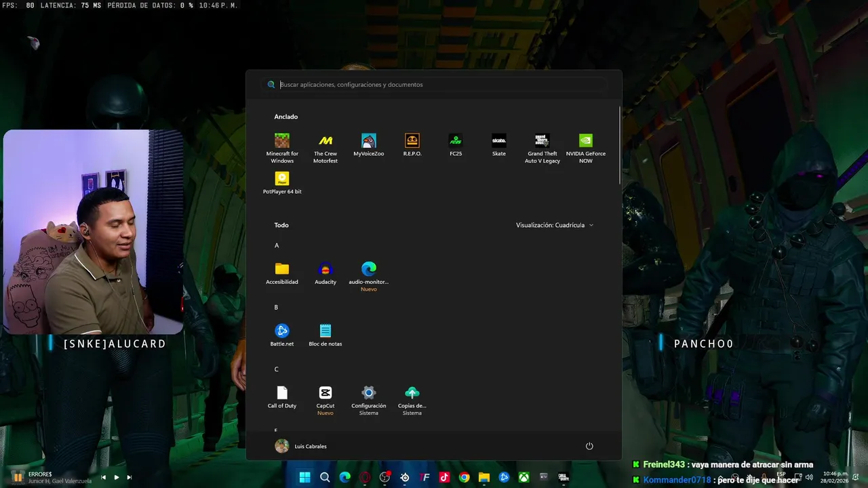Open Configuración Sistema
868x488 pixels.
tap(369, 401)
